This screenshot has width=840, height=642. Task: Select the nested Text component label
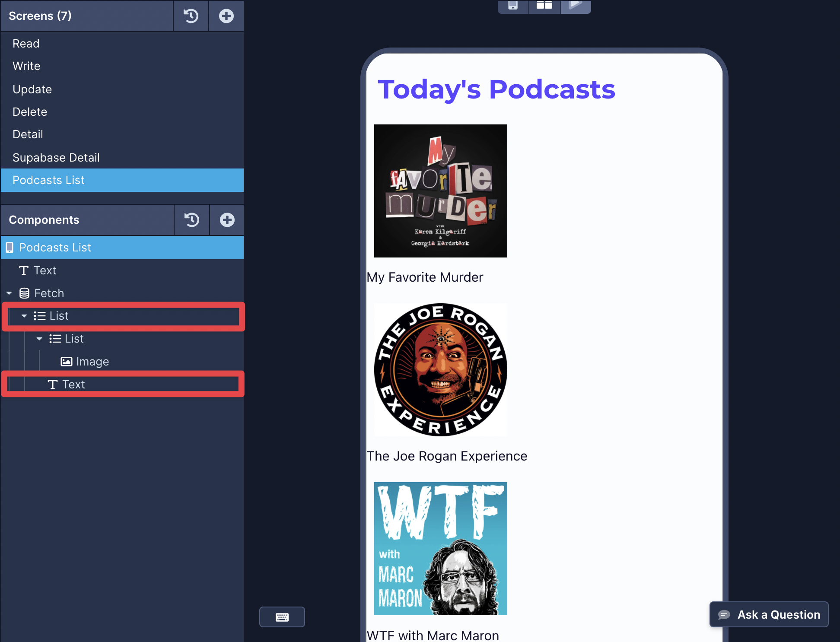(x=73, y=385)
